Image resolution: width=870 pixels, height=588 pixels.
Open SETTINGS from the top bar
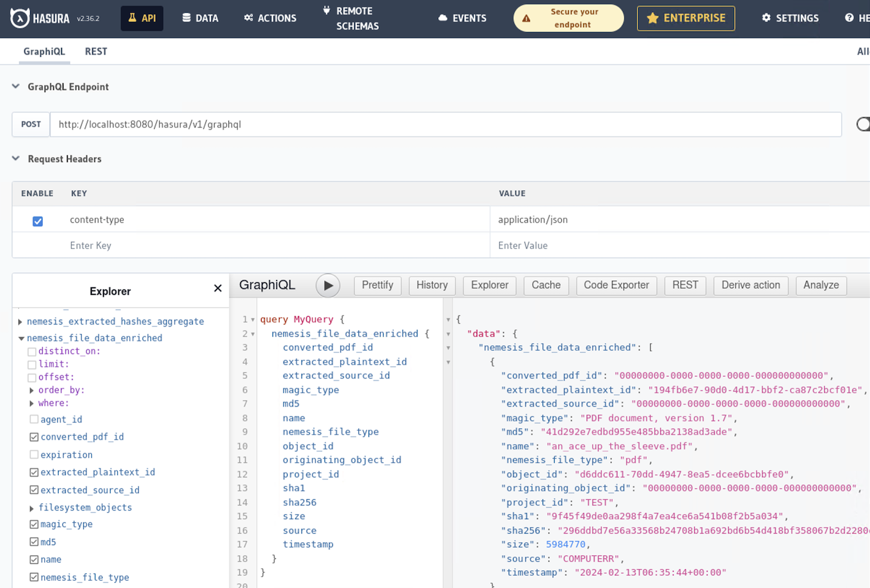point(790,18)
